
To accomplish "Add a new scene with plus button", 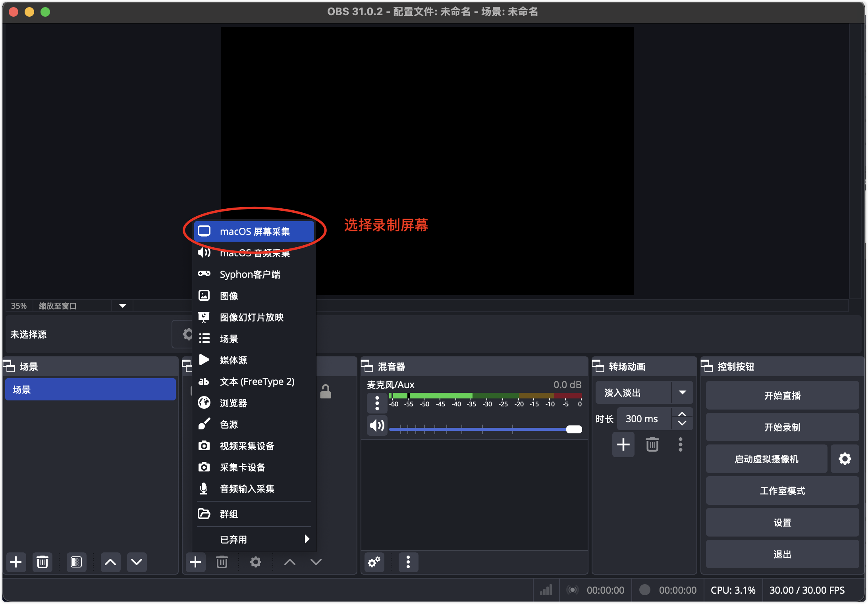I will (16, 562).
